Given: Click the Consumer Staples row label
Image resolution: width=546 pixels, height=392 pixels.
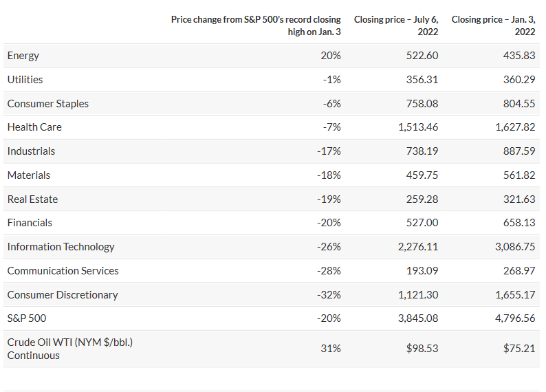Looking at the screenshot, I should pos(48,104).
